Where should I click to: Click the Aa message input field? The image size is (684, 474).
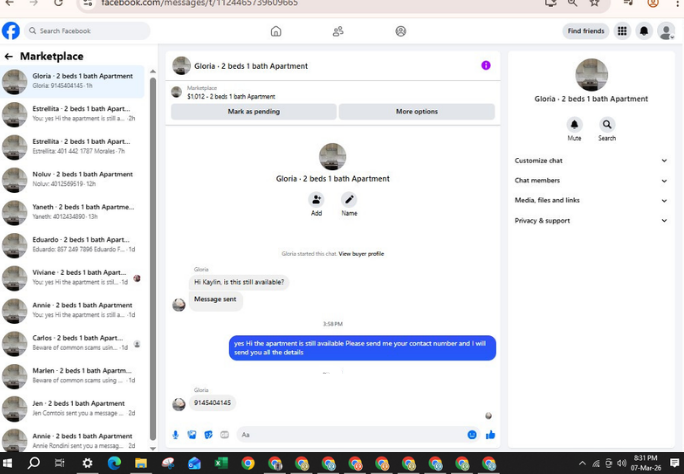click(x=358, y=435)
